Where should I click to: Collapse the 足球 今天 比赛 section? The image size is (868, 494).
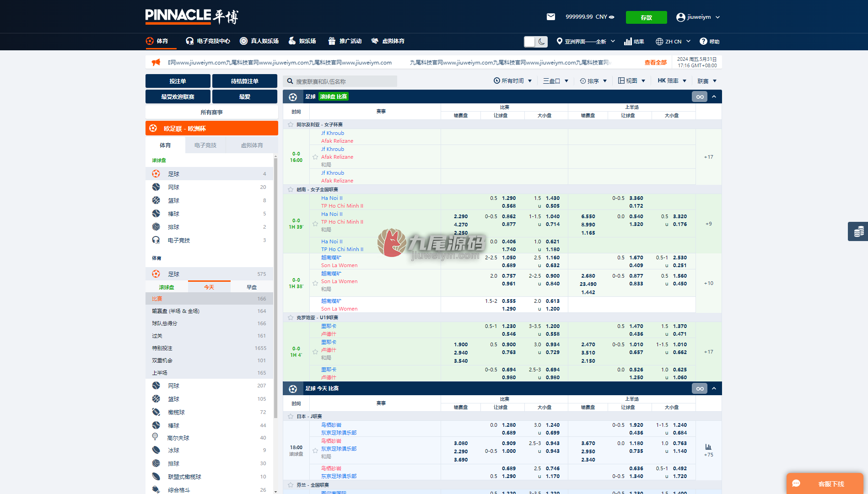click(714, 388)
